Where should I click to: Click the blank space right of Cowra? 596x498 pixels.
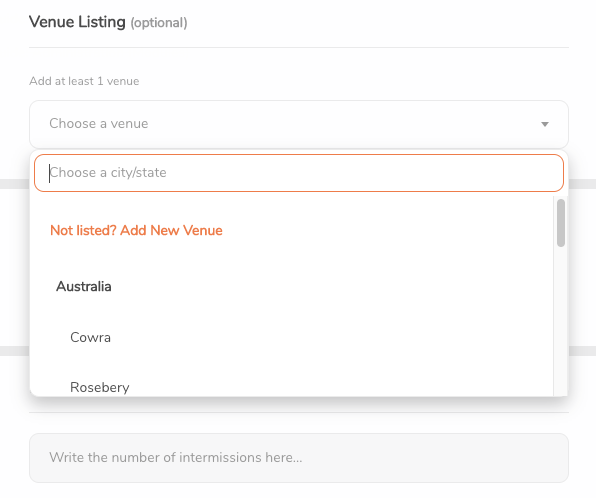coord(331,337)
